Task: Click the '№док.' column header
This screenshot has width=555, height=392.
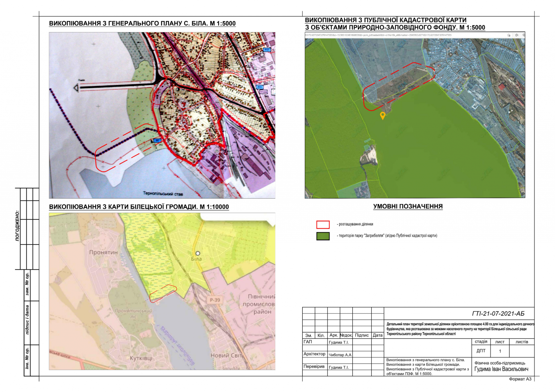Action: pyautogui.click(x=346, y=335)
